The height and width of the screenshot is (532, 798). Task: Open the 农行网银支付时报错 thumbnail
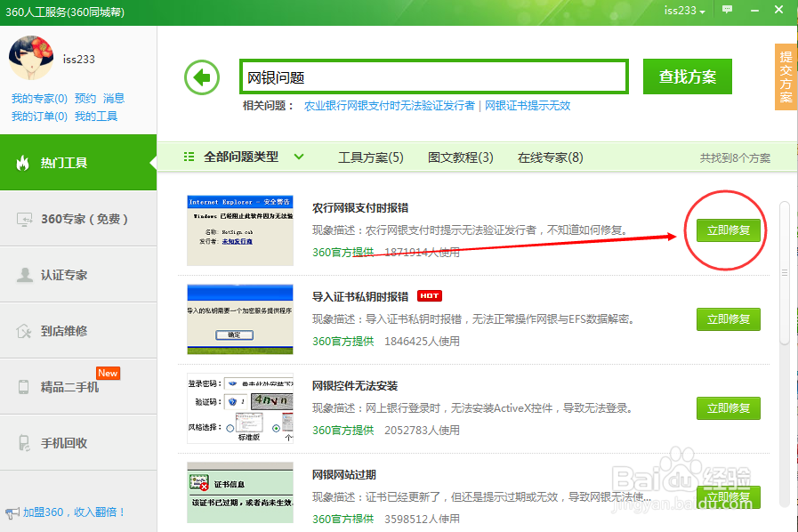240,230
